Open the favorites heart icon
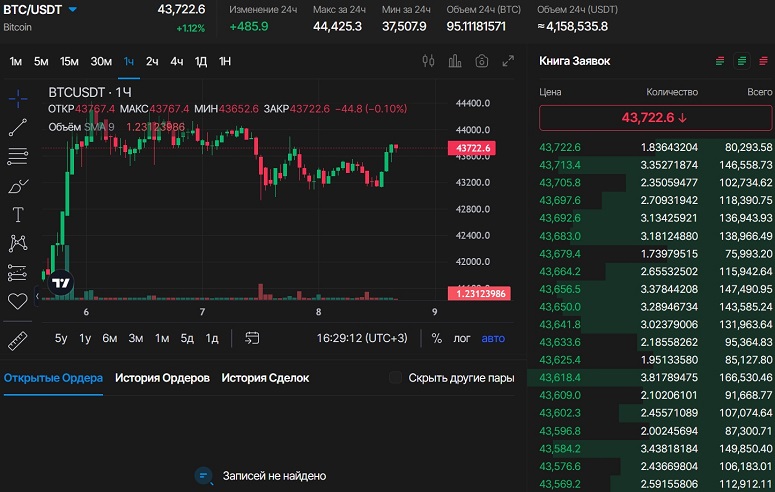The height and width of the screenshot is (492, 775). [x=18, y=301]
